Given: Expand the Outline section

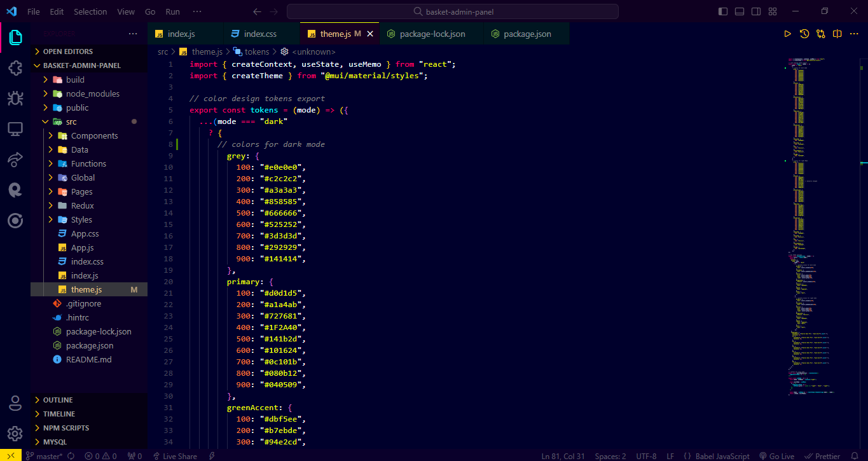Looking at the screenshot, I should [89, 400].
